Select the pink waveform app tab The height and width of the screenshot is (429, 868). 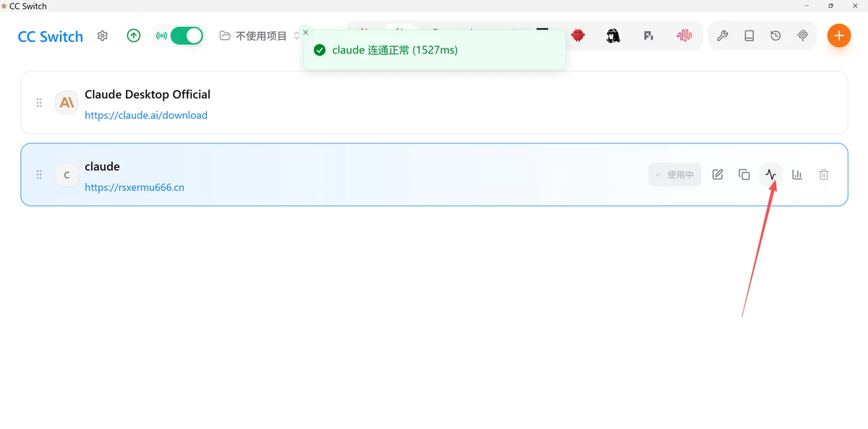[x=684, y=35]
